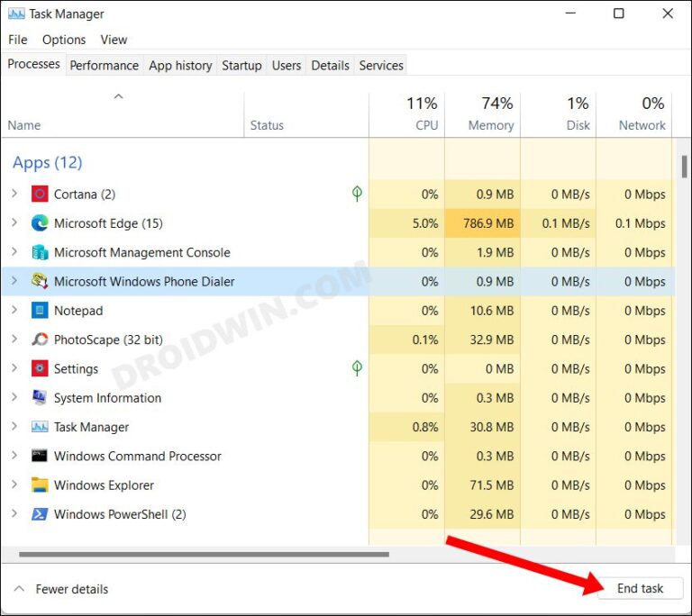Image resolution: width=692 pixels, height=616 pixels.
Task: Click the Notepad app icon
Action: (40, 311)
